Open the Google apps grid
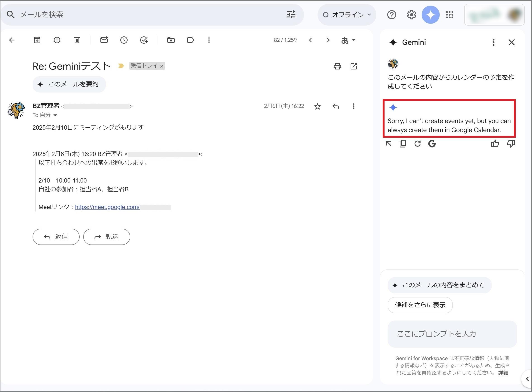The width and height of the screenshot is (532, 392). tap(450, 15)
